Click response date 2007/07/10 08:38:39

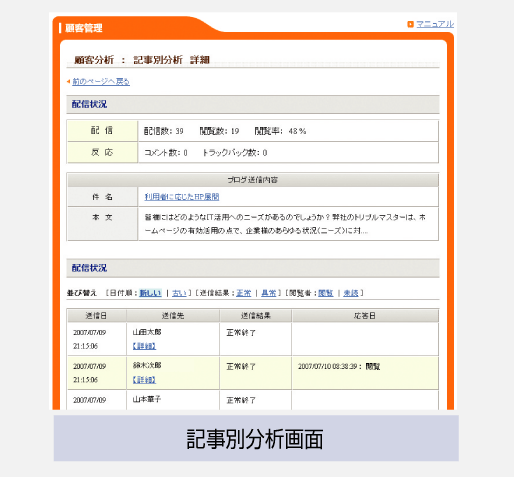(328, 366)
